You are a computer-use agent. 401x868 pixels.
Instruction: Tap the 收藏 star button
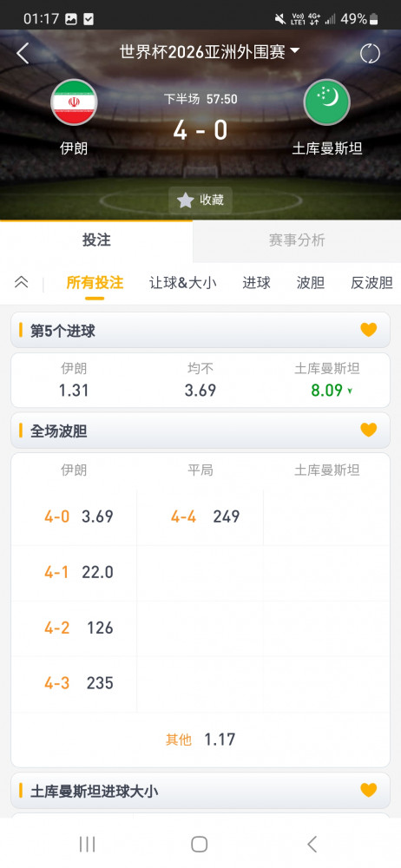[x=200, y=201]
